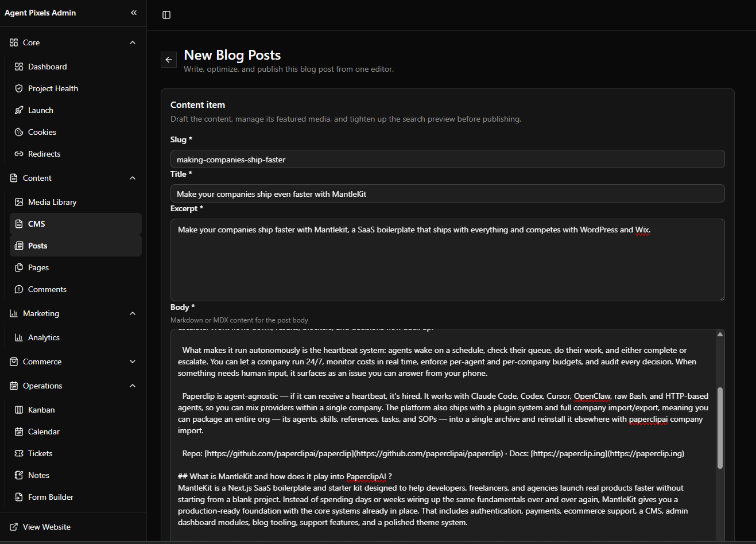Expand the Commerce section chevron
756x544 pixels.
(x=133, y=362)
